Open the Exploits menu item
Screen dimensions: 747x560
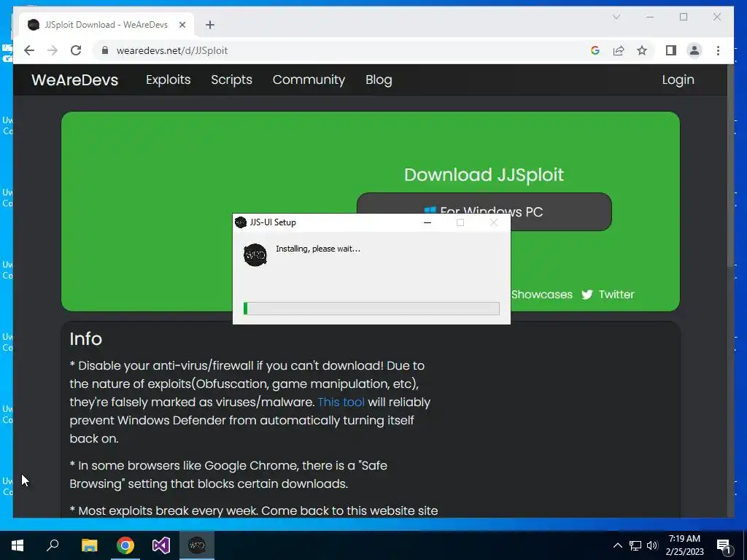(x=169, y=79)
